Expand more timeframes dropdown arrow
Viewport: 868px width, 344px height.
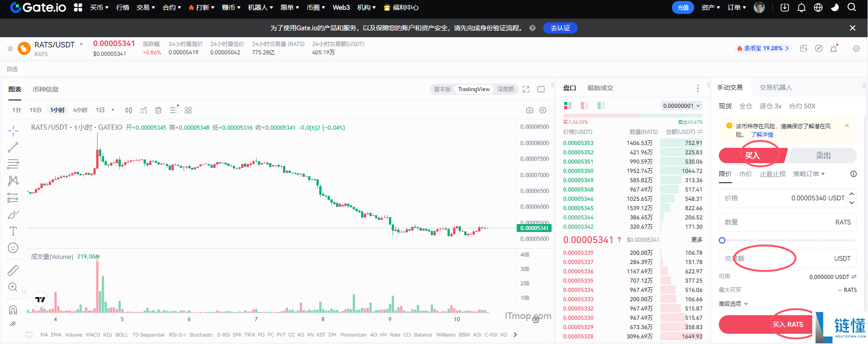[x=113, y=110]
